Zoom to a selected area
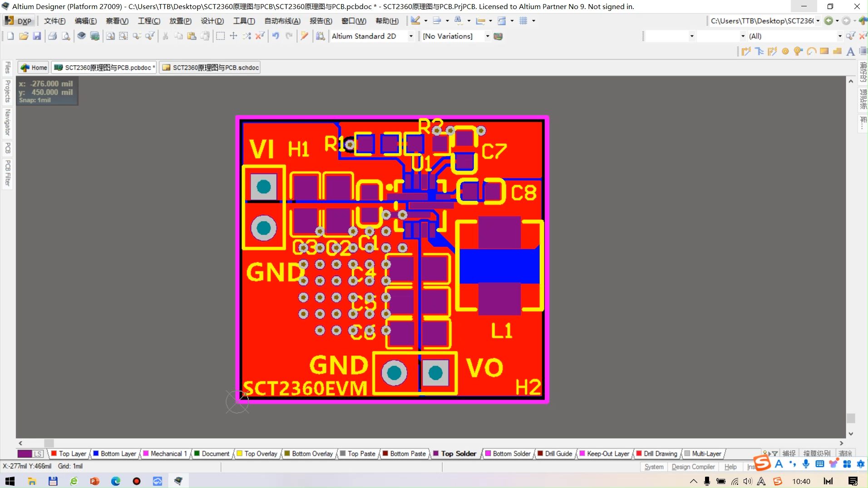 click(x=123, y=36)
